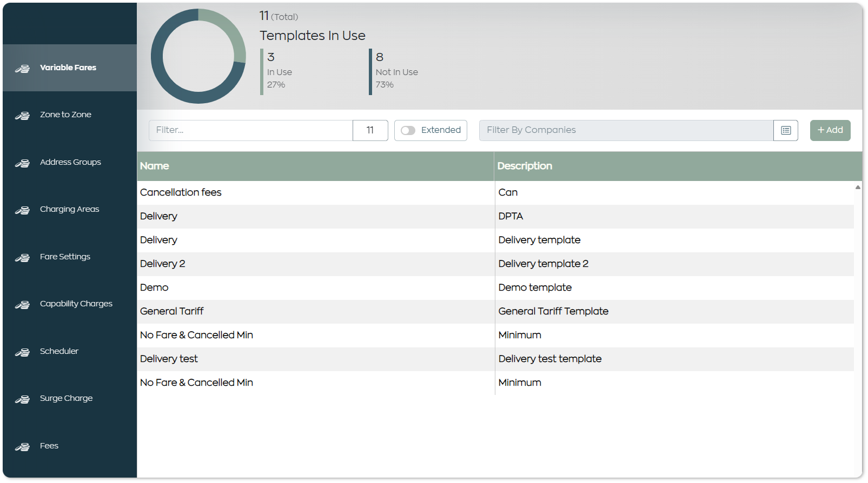Viewport: 868px width, 483px height.
Task: Click the 11 count box beside filter
Action: coord(370,130)
